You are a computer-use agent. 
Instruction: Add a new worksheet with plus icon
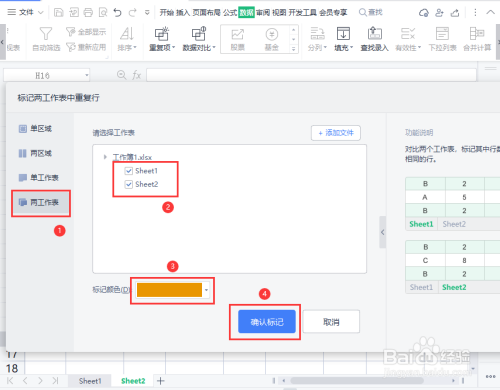click(x=161, y=381)
